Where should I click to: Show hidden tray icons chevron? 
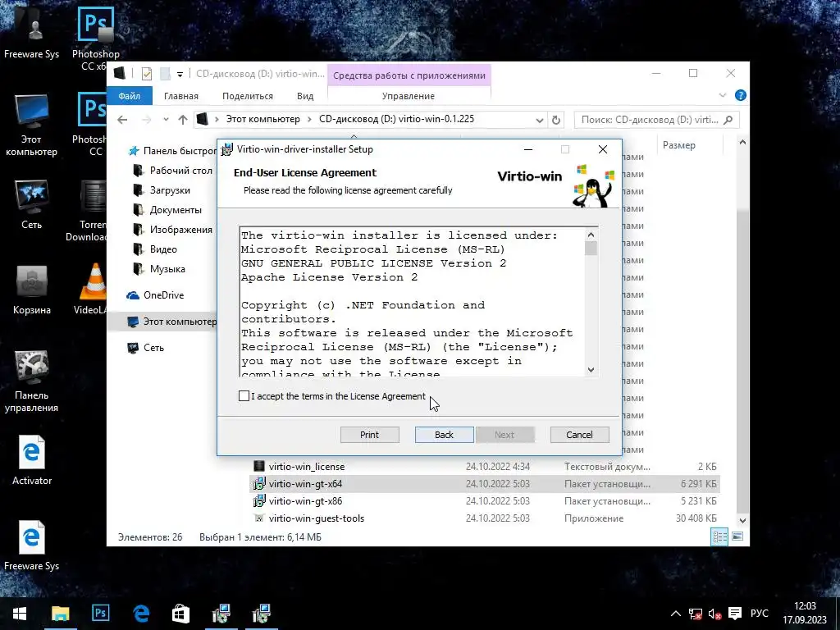(676, 614)
